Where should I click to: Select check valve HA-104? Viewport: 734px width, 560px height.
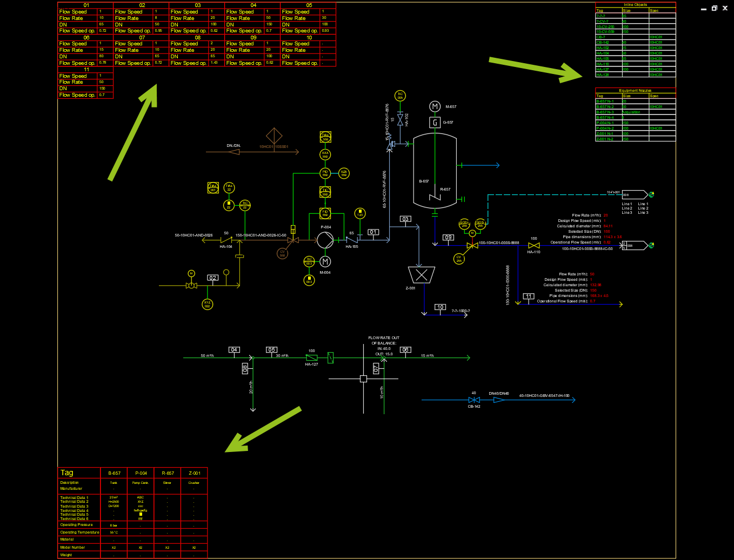226,240
